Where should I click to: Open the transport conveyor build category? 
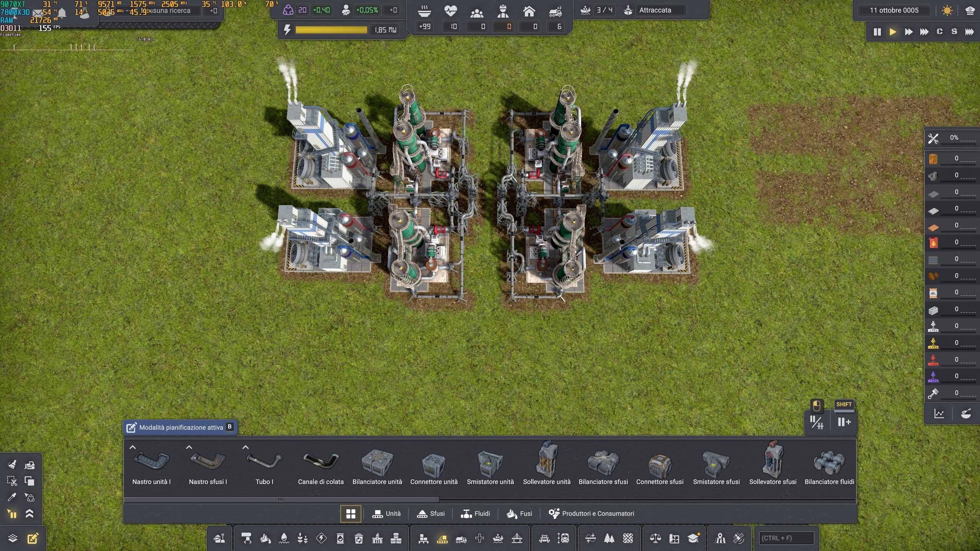point(442,539)
